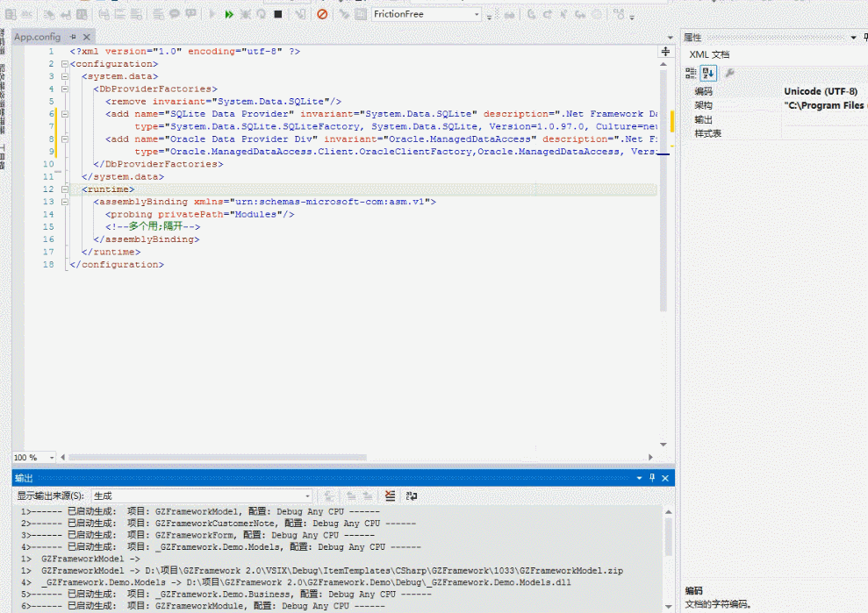The height and width of the screenshot is (613, 868).
Task: Collapse the Oracle add element on line 8
Action: pos(65,139)
